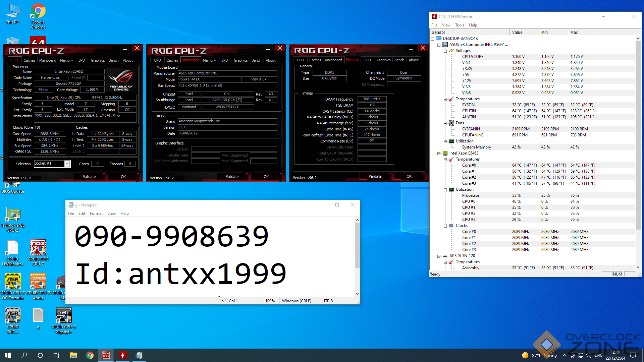Open Socket #1 selection dropdown in CPU-Z
Screen dimensions: 644x362
[67, 164]
